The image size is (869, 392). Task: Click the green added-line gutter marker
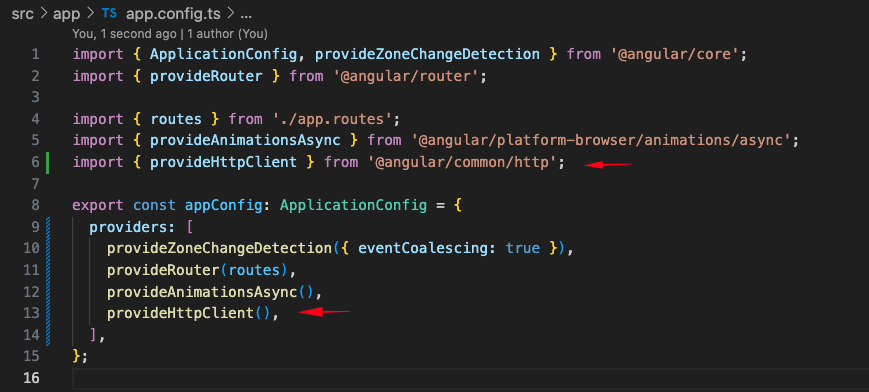point(48,162)
